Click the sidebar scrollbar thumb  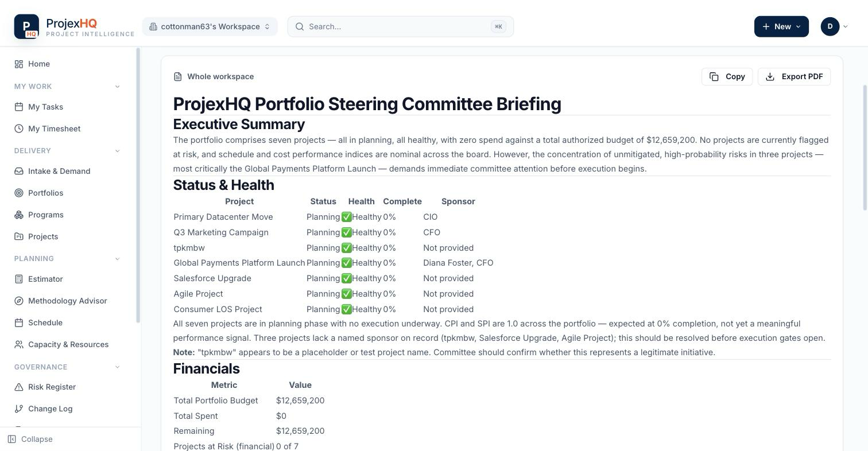[138, 186]
